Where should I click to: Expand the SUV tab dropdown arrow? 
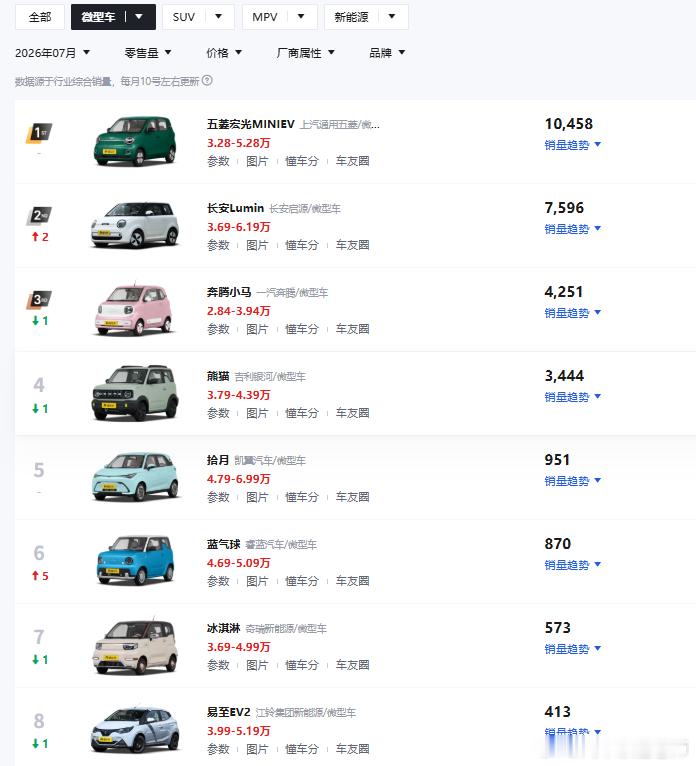[x=218, y=17]
